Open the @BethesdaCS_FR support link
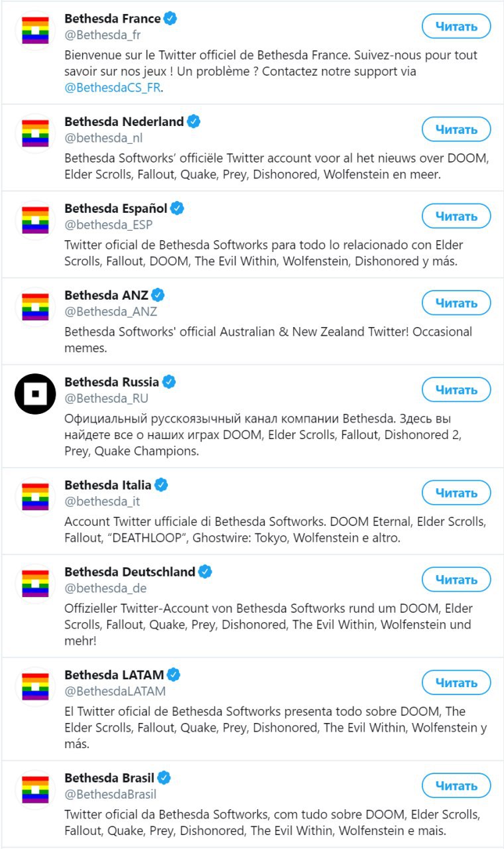Viewport: 504px width, 849px height. tap(113, 88)
